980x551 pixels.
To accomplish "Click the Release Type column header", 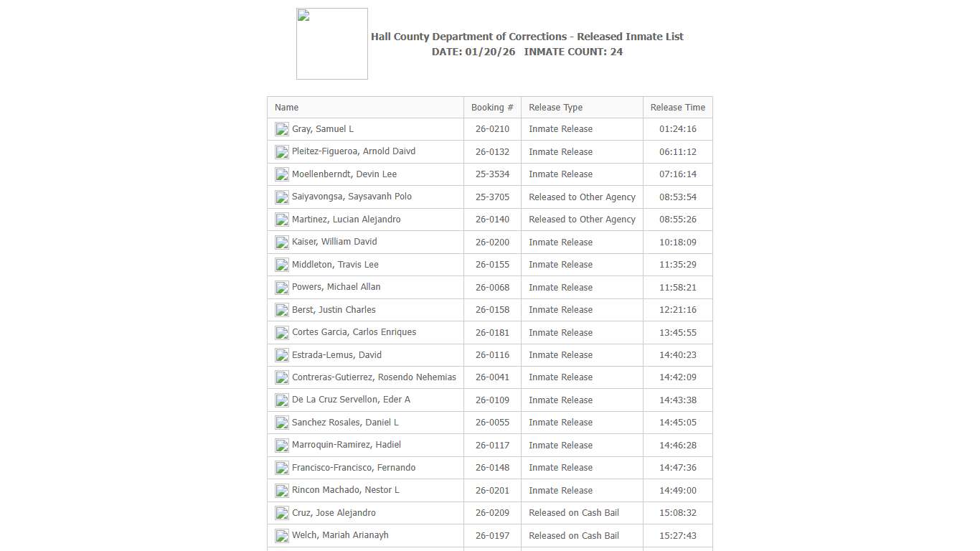I will pos(555,107).
